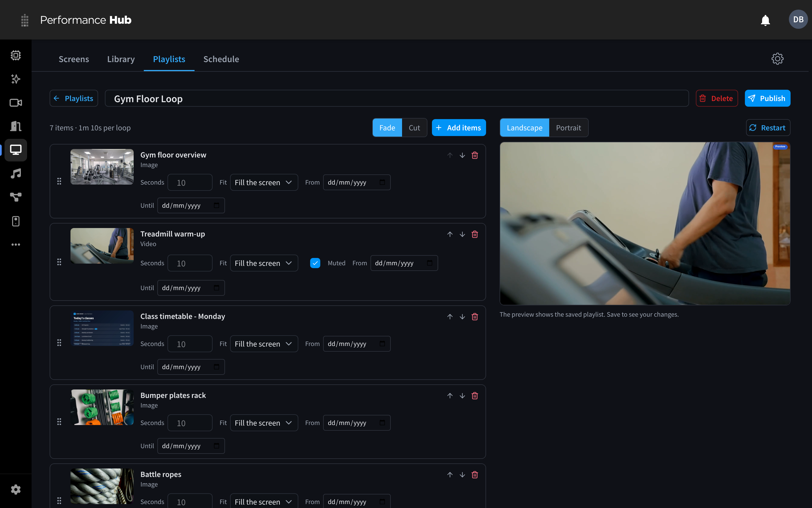Open Fit dropdown for Gym floor overview

tap(264, 182)
